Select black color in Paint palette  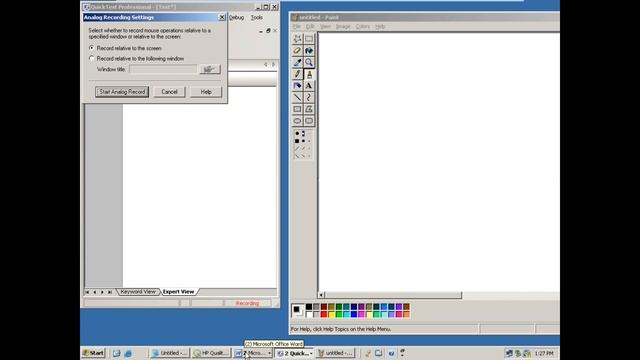pos(309,307)
